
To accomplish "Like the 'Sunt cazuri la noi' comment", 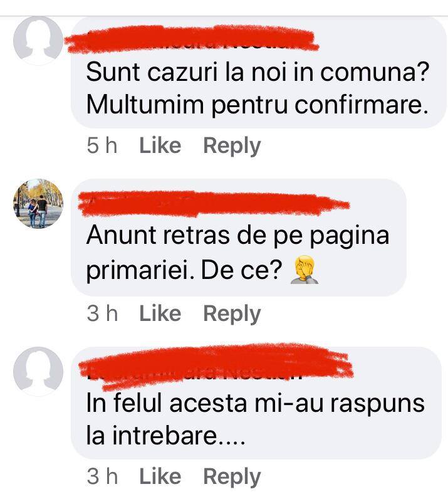I will point(160,145).
